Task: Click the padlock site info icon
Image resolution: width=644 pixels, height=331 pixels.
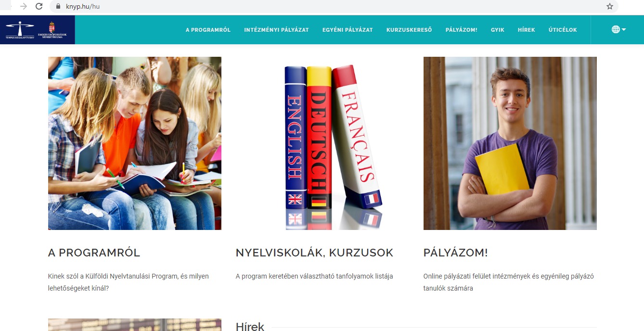Action: [x=58, y=7]
